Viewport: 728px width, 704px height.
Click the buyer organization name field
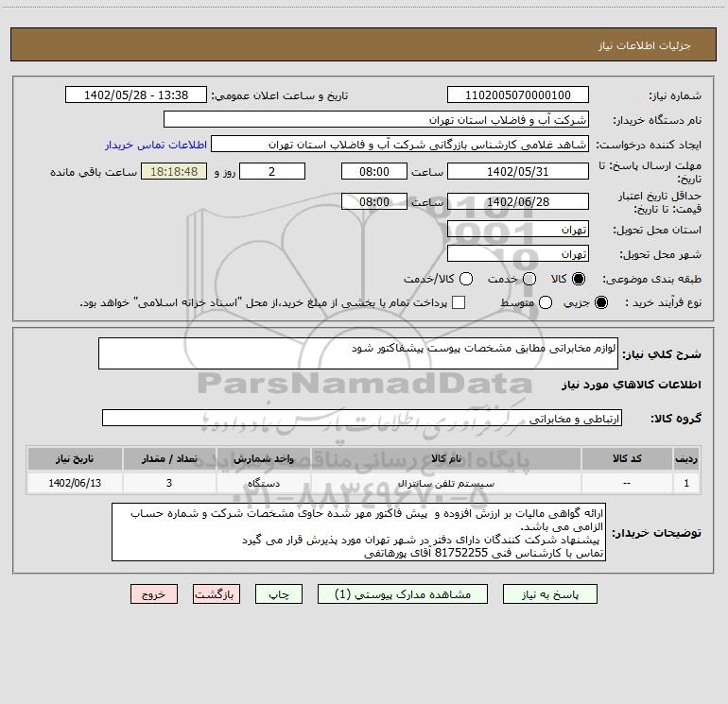(376, 120)
